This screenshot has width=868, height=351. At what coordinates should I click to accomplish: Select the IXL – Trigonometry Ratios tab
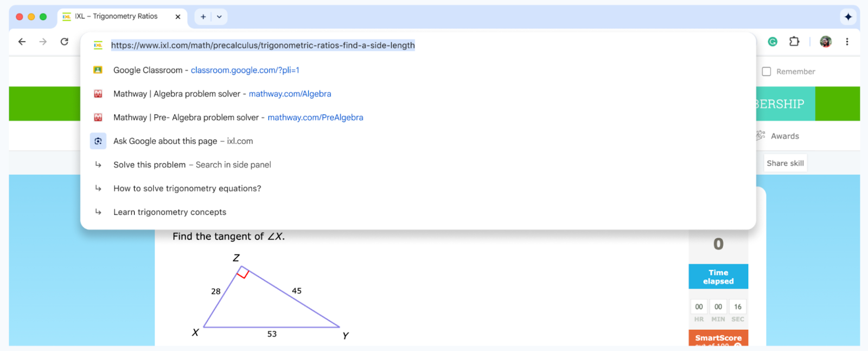pos(122,17)
